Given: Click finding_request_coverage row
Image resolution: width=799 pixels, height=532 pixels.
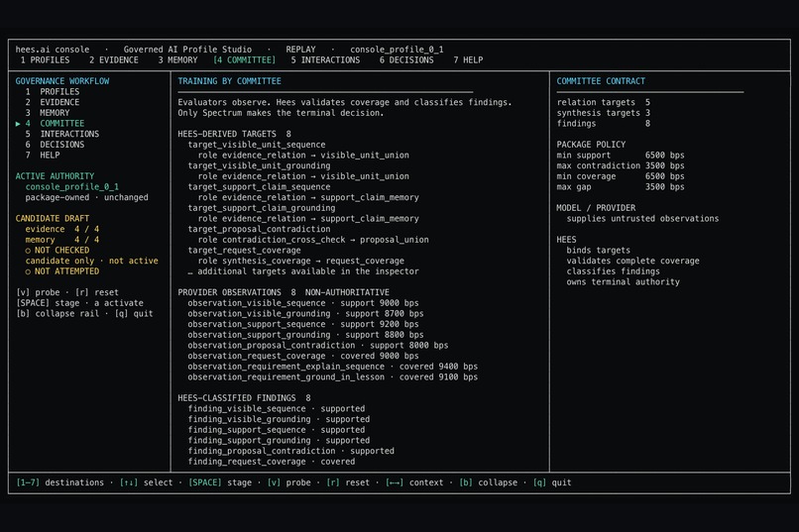Looking at the screenshot, I should coord(272,462).
